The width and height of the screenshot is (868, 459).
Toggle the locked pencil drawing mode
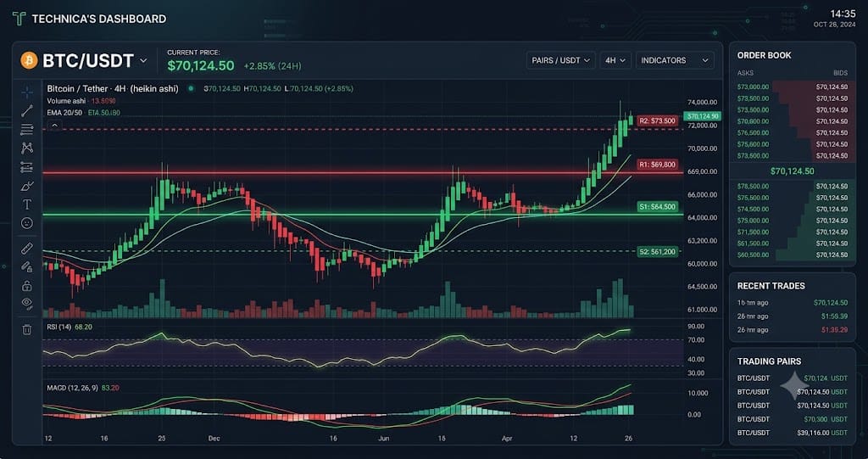click(x=26, y=266)
